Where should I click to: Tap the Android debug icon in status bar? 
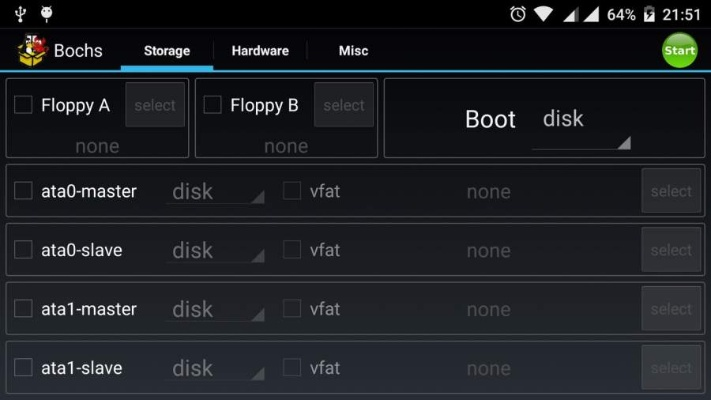coord(48,14)
